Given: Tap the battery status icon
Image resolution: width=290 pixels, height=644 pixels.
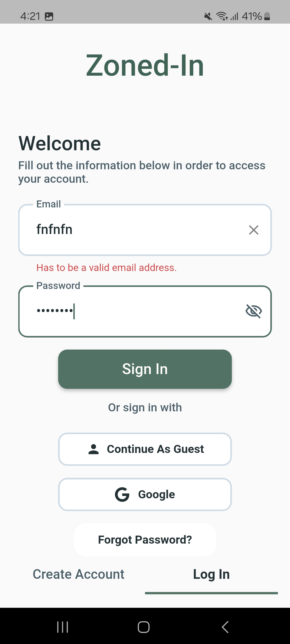Looking at the screenshot, I should pyautogui.click(x=267, y=16).
